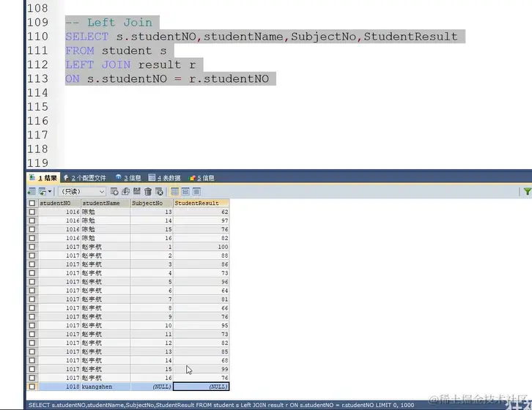The width and height of the screenshot is (532, 410).
Task: Select the 陈勉 name cell in SubjectNo 15 row
Action: coord(106,230)
